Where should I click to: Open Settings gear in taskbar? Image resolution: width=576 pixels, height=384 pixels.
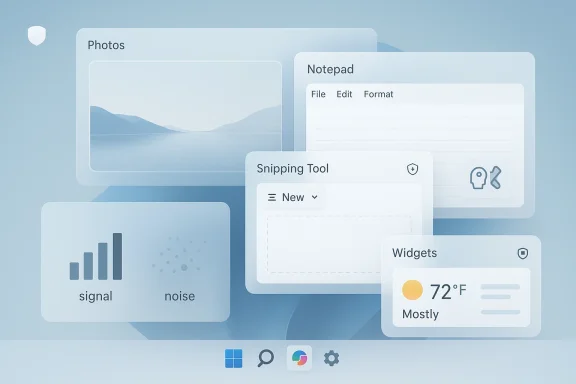pyautogui.click(x=331, y=358)
